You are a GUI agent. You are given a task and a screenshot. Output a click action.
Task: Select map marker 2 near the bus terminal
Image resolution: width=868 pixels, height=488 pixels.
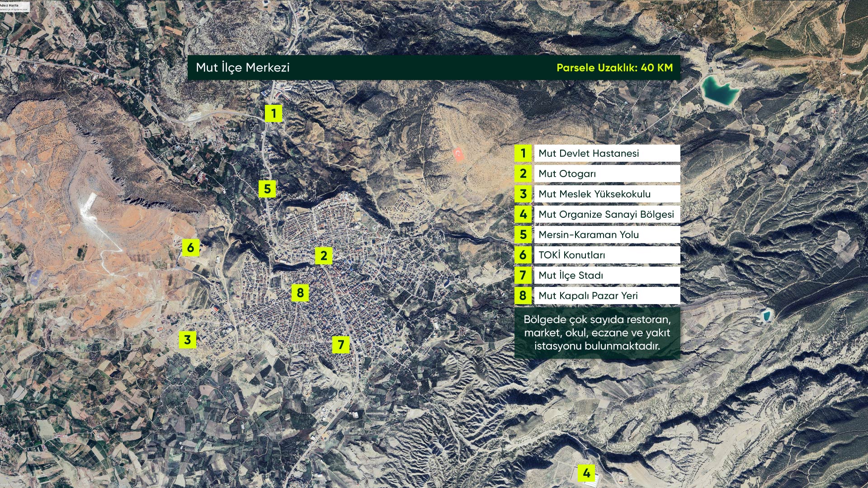(x=323, y=256)
